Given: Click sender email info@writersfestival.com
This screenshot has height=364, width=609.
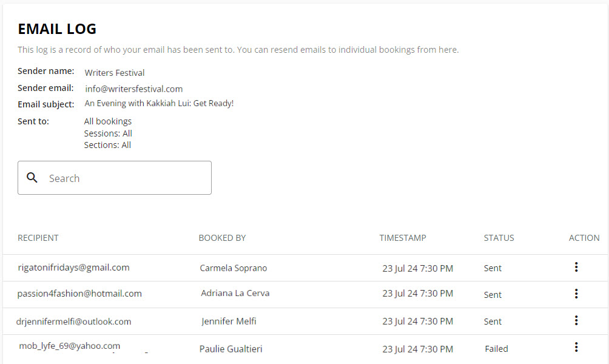Looking at the screenshot, I should (134, 89).
